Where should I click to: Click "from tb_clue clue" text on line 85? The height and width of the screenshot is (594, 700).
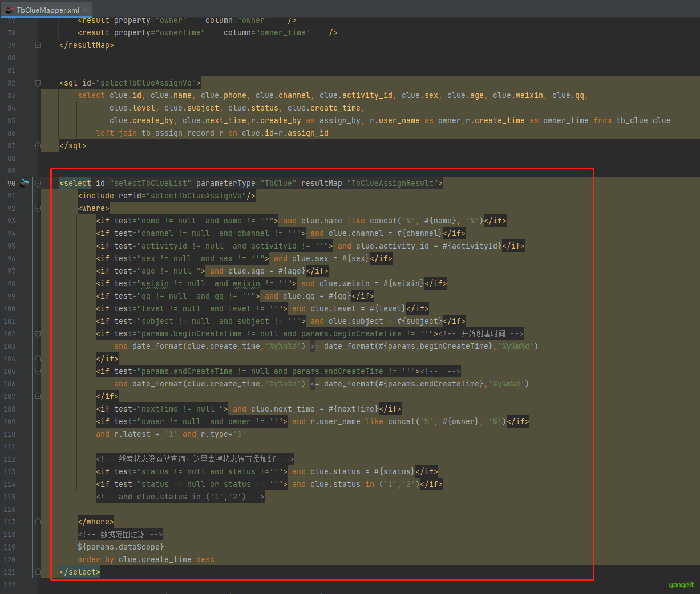(632, 120)
